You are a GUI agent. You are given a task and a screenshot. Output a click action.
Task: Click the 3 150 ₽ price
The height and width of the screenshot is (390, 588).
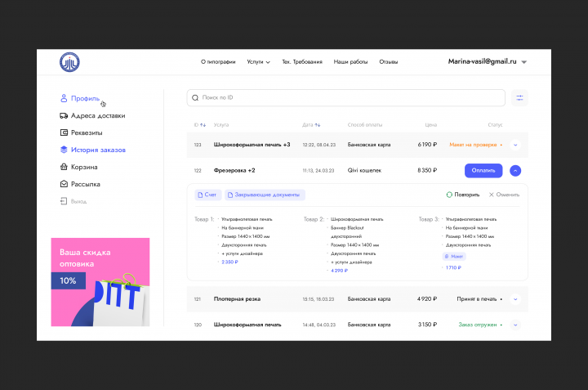coord(427,325)
